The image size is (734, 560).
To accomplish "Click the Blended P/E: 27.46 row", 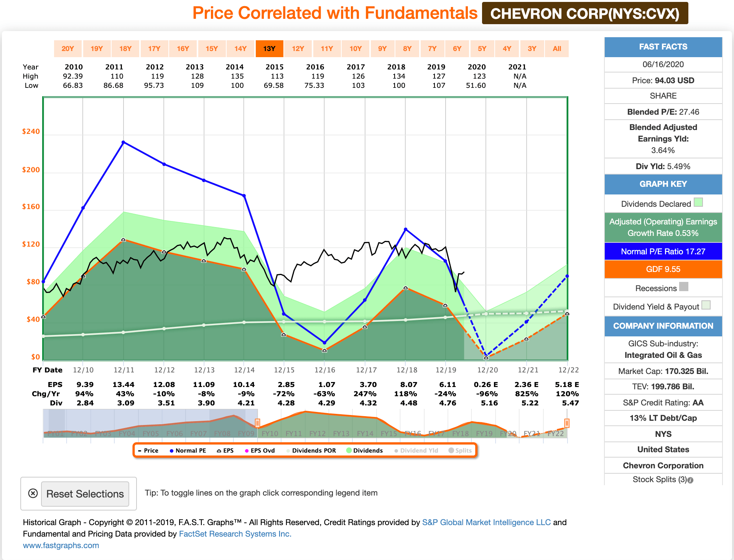I will (663, 112).
